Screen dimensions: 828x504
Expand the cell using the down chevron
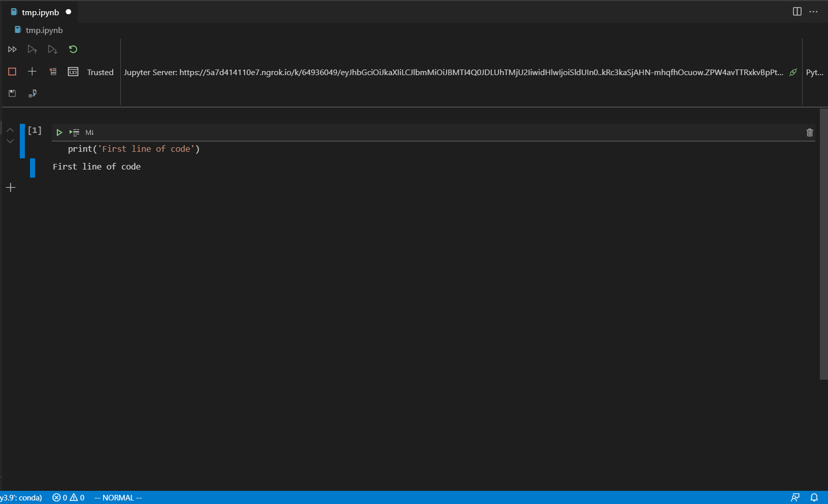pyautogui.click(x=10, y=141)
